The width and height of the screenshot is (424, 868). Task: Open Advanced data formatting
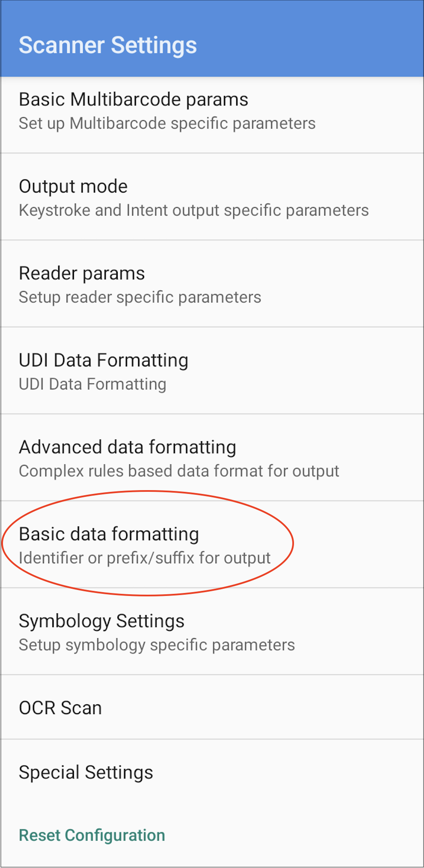(127, 447)
